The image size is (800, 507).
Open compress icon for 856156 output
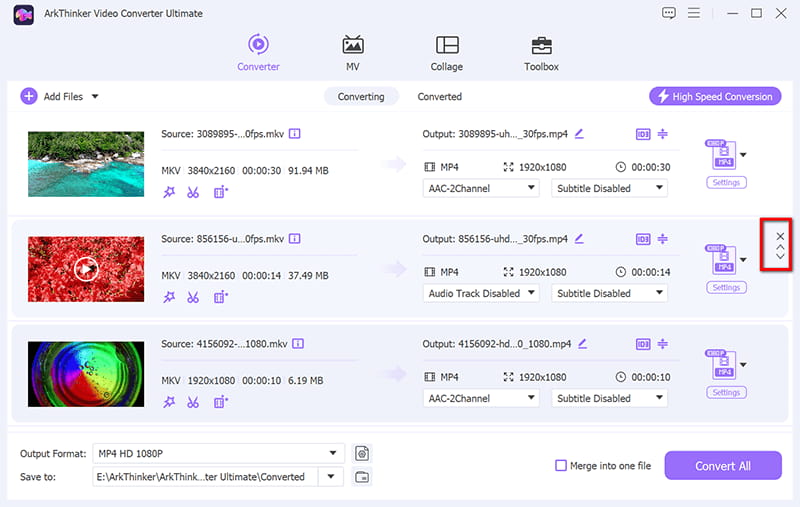(662, 239)
